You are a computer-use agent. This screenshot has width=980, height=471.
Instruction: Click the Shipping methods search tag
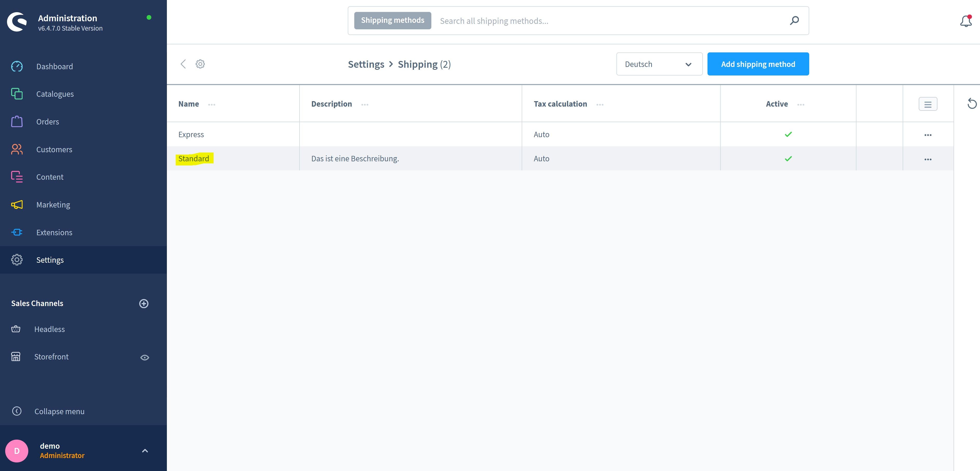click(x=393, y=20)
